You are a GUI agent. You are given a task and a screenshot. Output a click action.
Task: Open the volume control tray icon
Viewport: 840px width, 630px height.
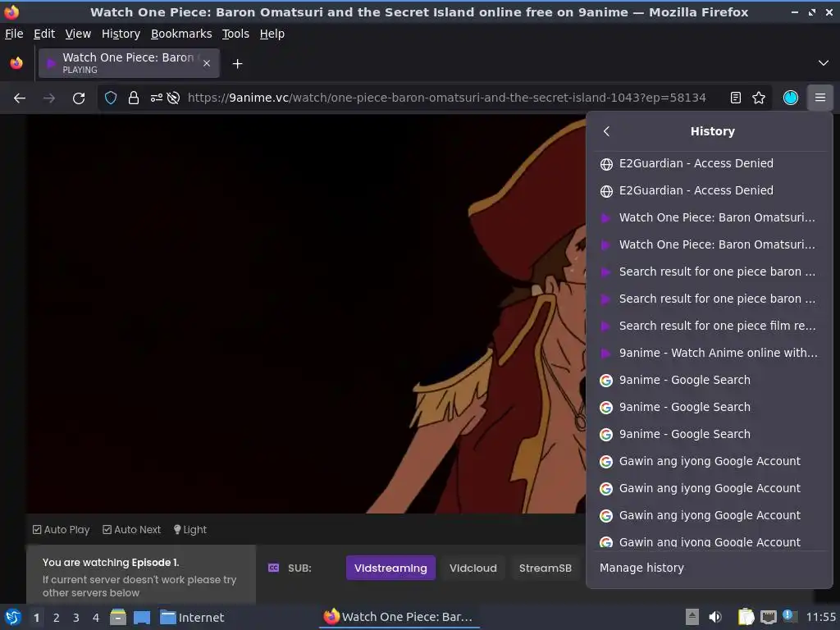(715, 617)
